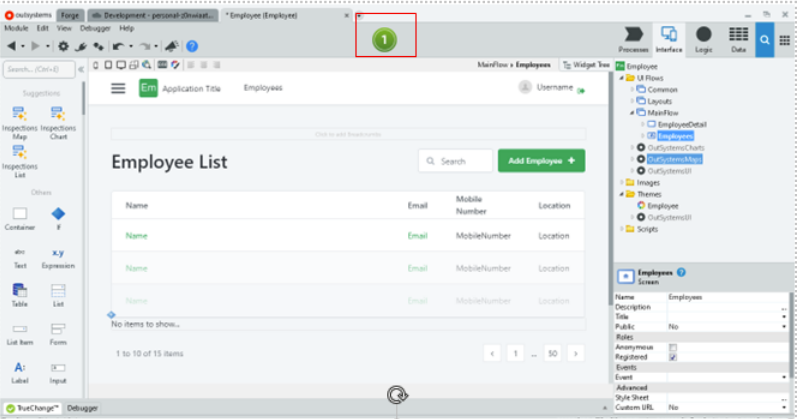Click the hamburger menu in screen preview
797x419 pixels.
click(118, 88)
